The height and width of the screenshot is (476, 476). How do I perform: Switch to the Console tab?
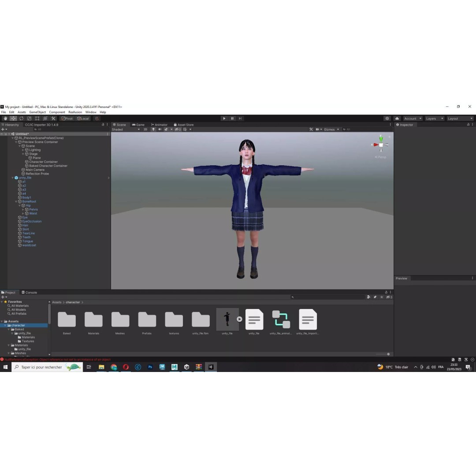pyautogui.click(x=30, y=292)
